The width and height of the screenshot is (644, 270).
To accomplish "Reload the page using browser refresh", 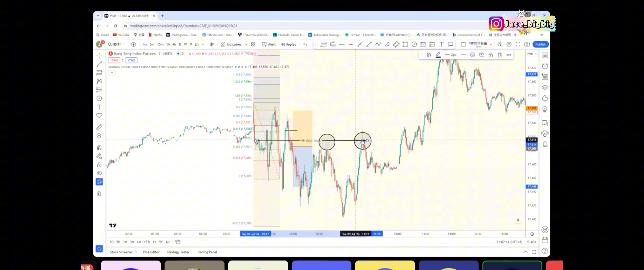I will [x=115, y=26].
